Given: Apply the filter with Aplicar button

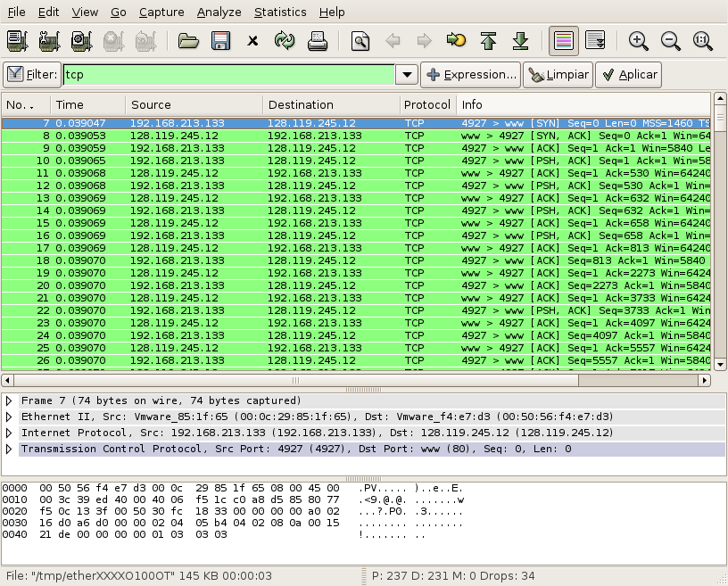Looking at the screenshot, I should click(629, 75).
